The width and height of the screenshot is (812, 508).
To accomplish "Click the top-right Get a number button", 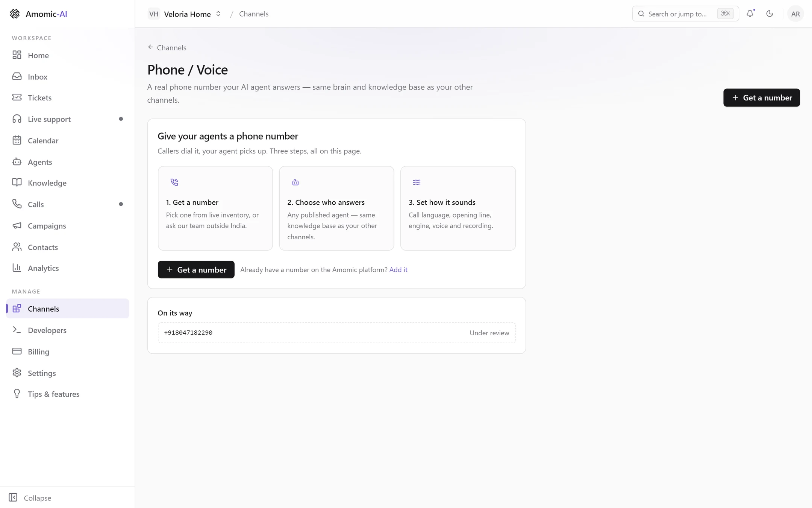I will tap(762, 97).
